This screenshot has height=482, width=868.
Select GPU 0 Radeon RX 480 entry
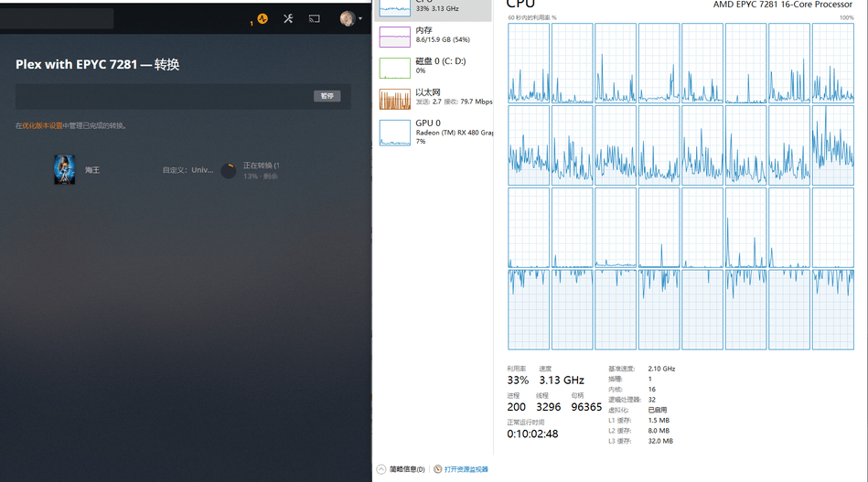point(433,132)
